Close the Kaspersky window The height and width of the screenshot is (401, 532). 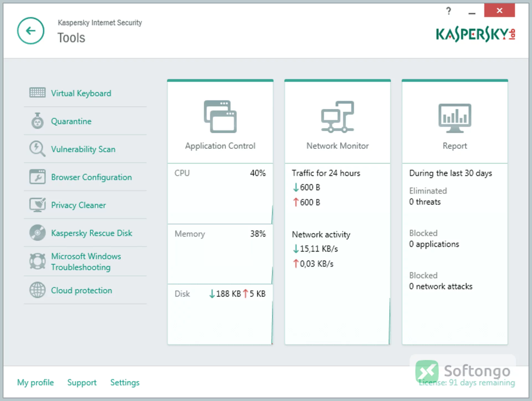pyautogui.click(x=499, y=11)
